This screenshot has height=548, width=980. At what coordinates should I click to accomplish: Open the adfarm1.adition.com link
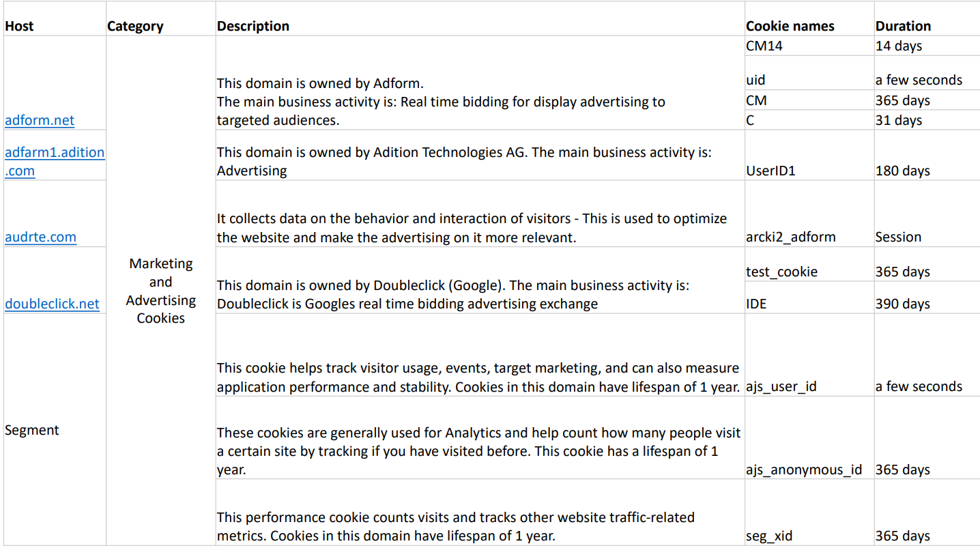(x=55, y=161)
